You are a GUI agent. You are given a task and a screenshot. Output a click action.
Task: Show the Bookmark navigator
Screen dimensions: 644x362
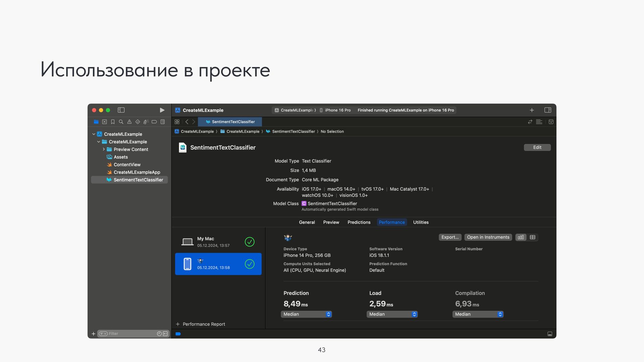(x=113, y=122)
